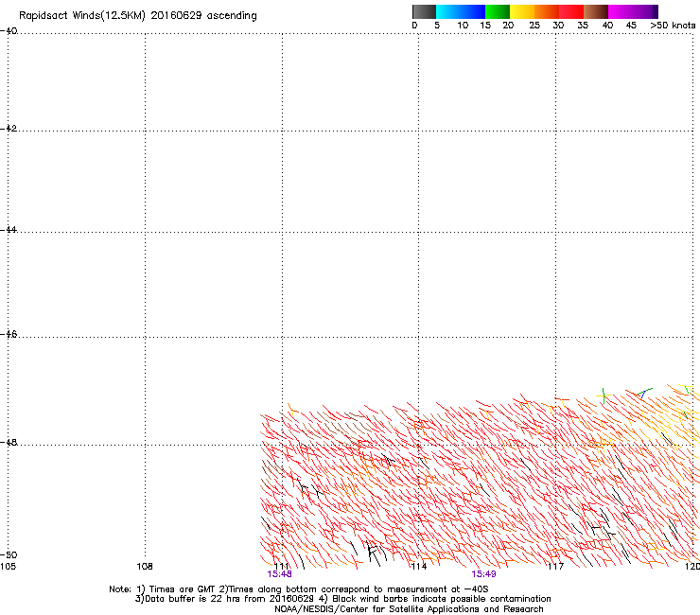Image resolution: width=700 pixels, height=615 pixels.
Task: Click the purple 15:49 time stamp
Action: [x=483, y=574]
